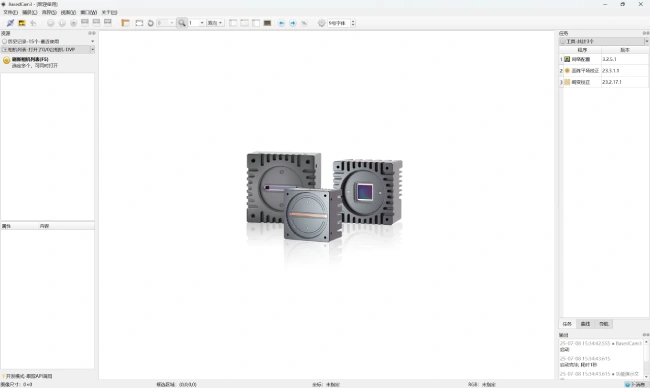Click version cell 3.2.5.1
This screenshot has width=650, height=388.
click(625, 59)
